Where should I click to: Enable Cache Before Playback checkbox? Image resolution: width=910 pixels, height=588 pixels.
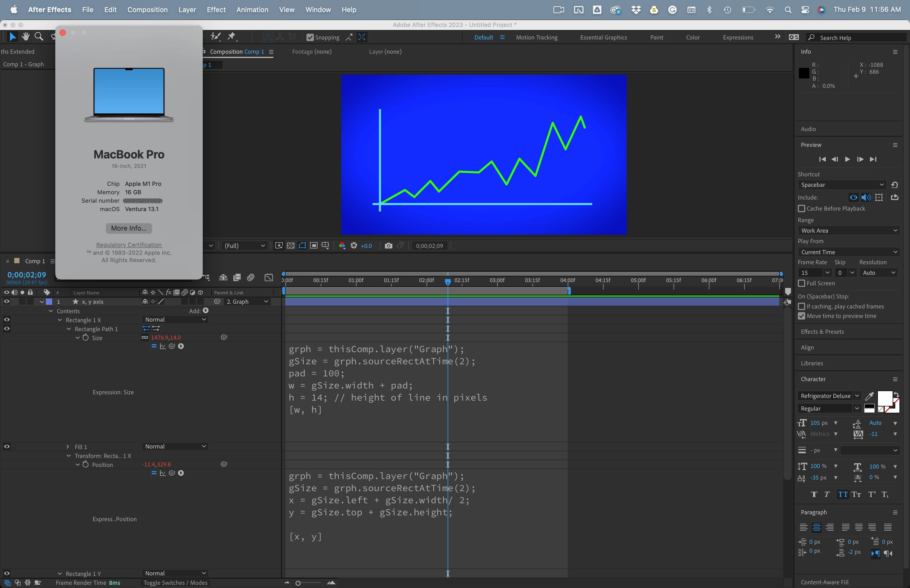point(802,208)
